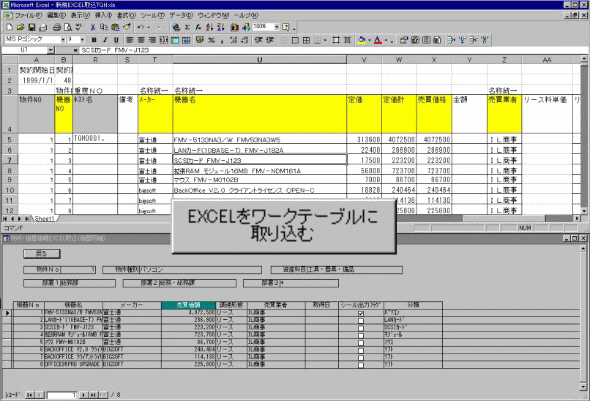Check the seal flag for row 6 BACKOFFICE V2.0
590x401 pixels.
click(361, 351)
